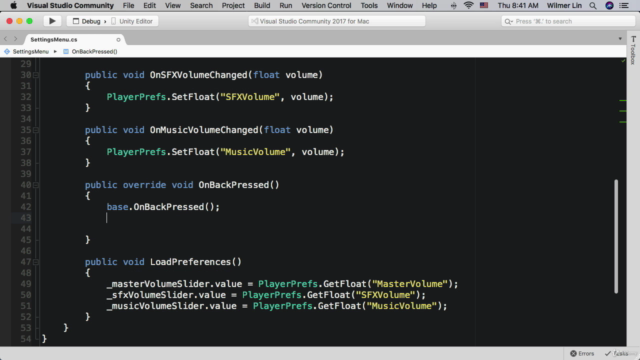
Task: Open the Siri icon in menu bar
Action: (x=609, y=5)
